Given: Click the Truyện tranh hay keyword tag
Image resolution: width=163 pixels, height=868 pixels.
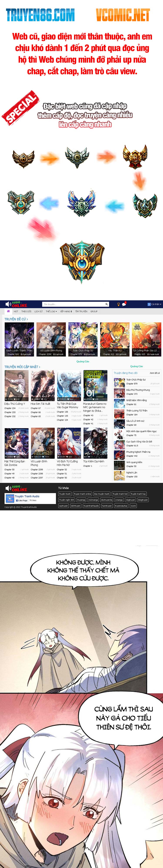Looking at the screenshot, I should (138, 494).
